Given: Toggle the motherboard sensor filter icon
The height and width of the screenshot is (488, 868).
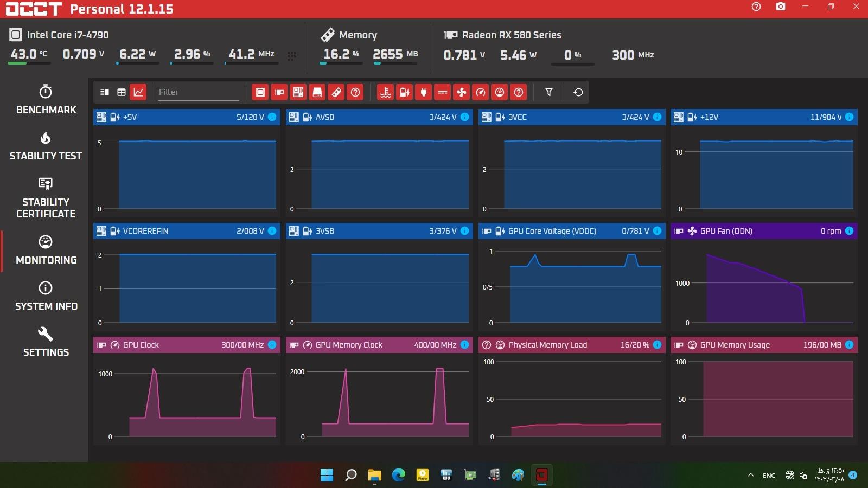Looking at the screenshot, I should pyautogui.click(x=298, y=92).
